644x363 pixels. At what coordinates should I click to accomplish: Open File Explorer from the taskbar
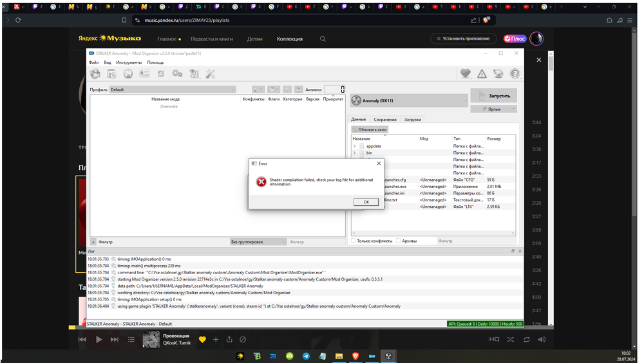(339, 356)
